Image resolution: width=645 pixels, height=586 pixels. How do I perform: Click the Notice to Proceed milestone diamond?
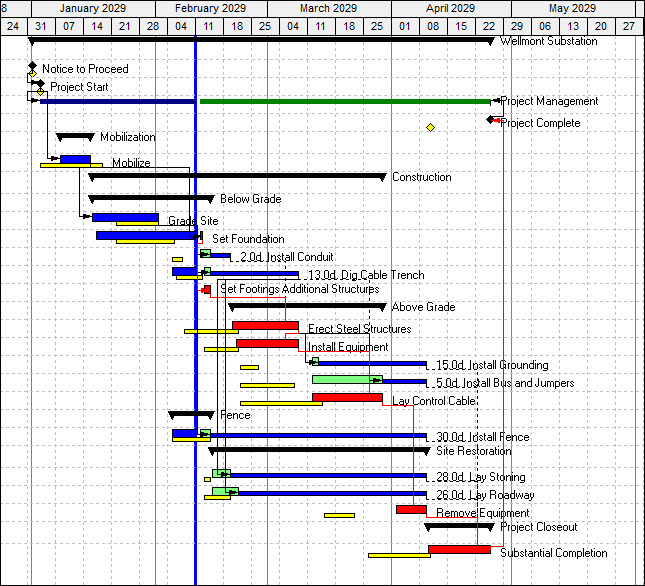(32, 68)
